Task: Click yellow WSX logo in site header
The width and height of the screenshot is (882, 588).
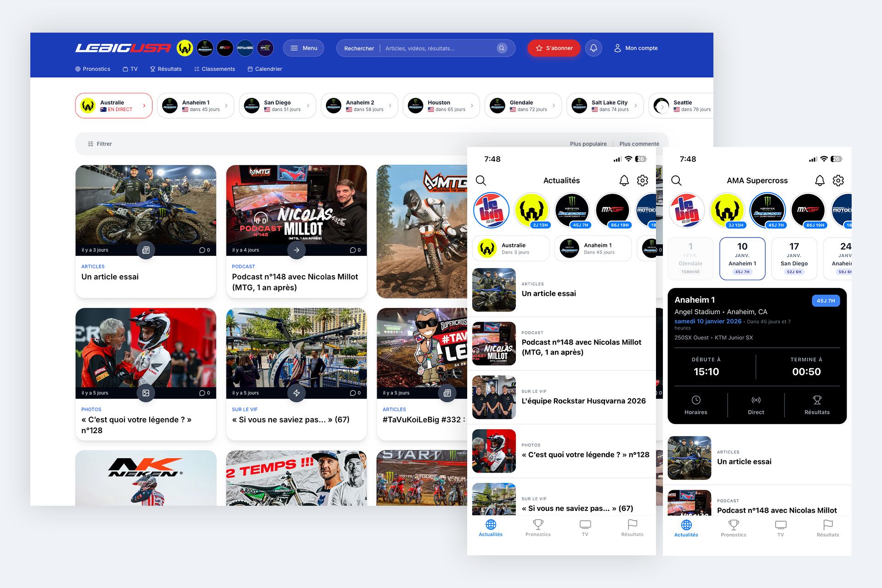Action: coord(185,48)
